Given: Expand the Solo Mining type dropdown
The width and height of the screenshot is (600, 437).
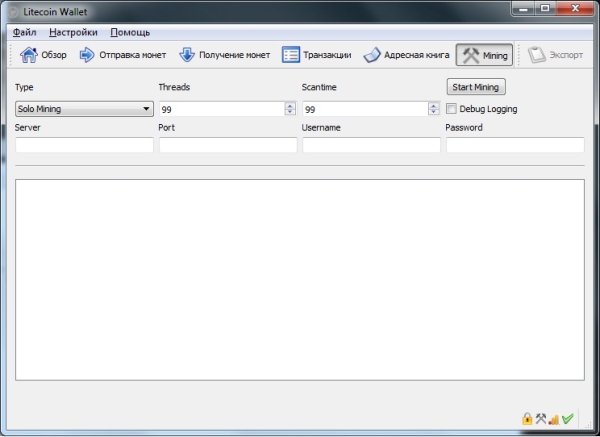Looking at the screenshot, I should pos(84,109).
